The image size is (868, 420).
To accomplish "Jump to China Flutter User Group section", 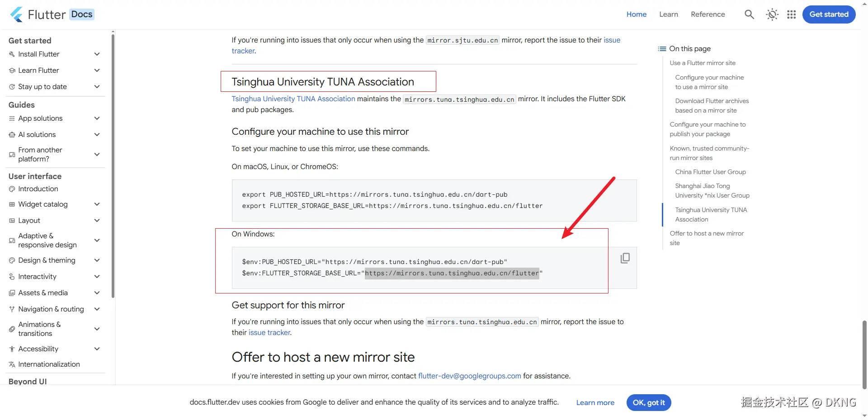I will [x=711, y=172].
